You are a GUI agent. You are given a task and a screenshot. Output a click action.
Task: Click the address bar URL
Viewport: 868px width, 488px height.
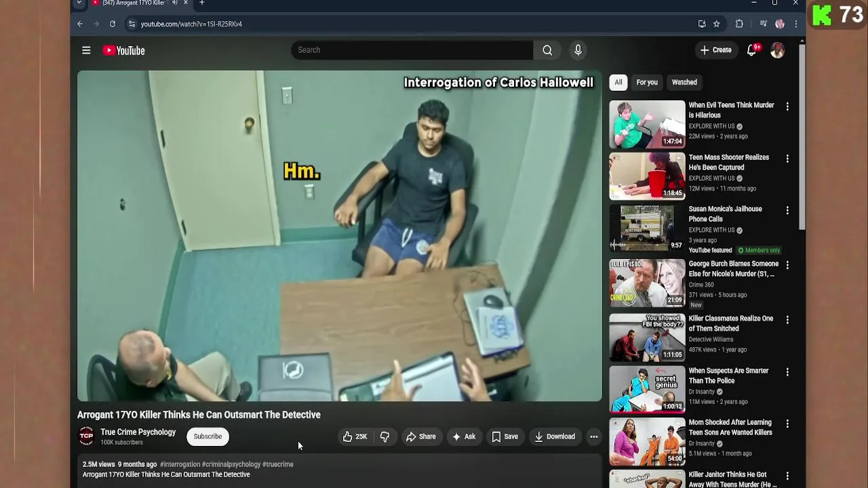[191, 24]
